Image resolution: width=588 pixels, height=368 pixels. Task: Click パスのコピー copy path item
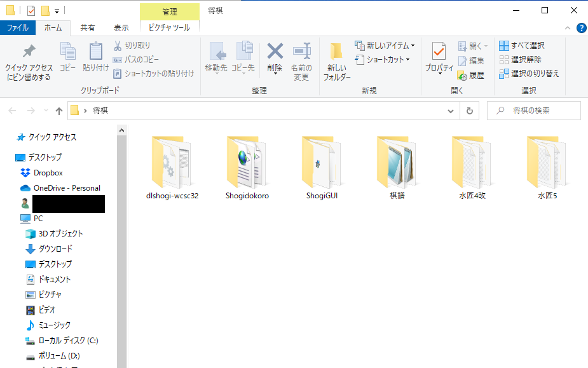(x=136, y=60)
